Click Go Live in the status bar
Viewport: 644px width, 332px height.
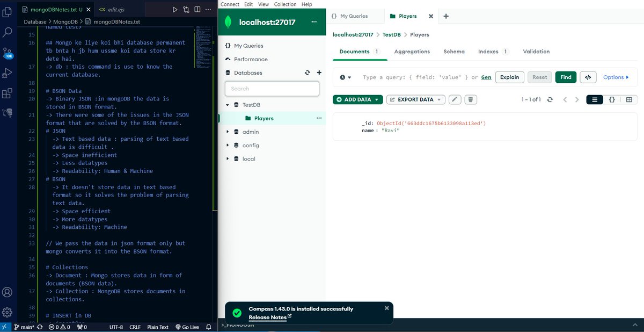click(x=187, y=327)
